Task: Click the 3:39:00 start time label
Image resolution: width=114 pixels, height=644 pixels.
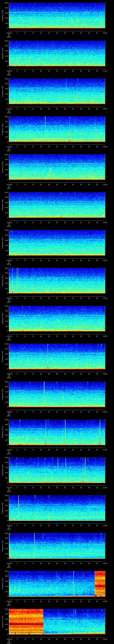Action: (x=9, y=412)
